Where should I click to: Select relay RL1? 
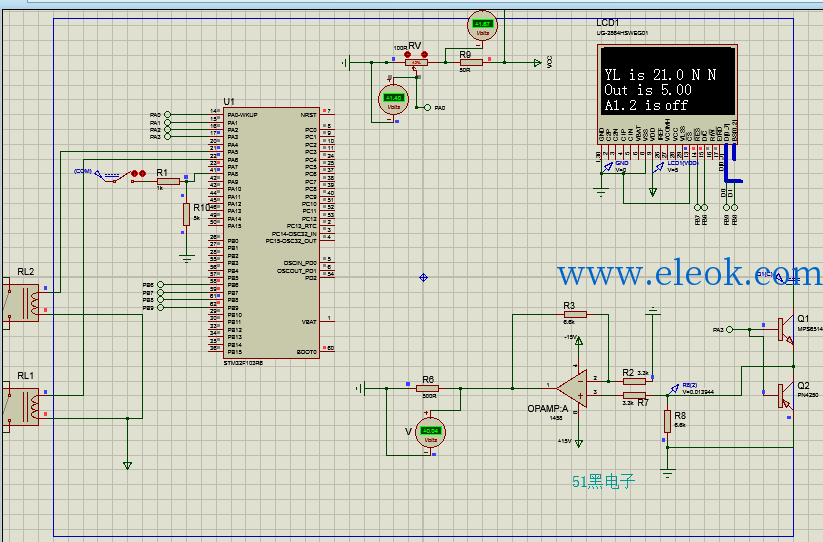[x=21, y=407]
